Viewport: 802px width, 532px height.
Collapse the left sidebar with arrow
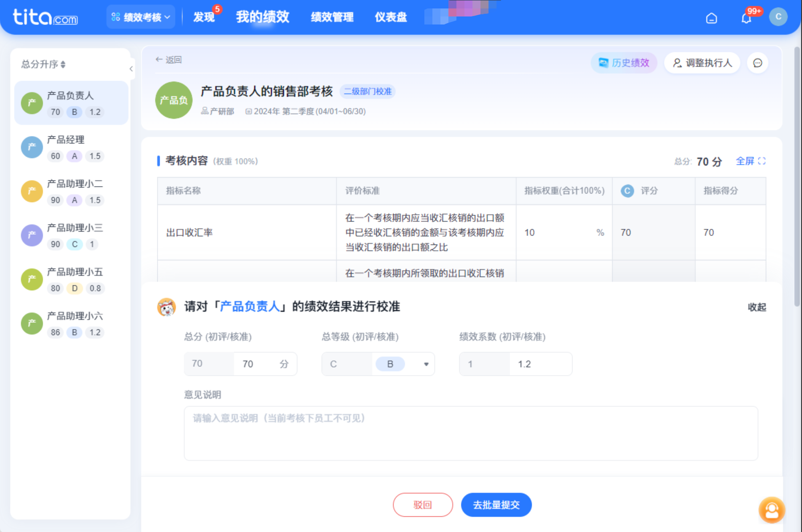(131, 69)
